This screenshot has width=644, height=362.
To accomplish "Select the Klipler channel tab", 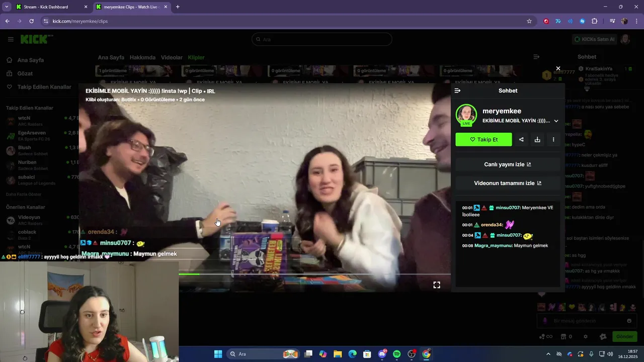I will click(196, 57).
